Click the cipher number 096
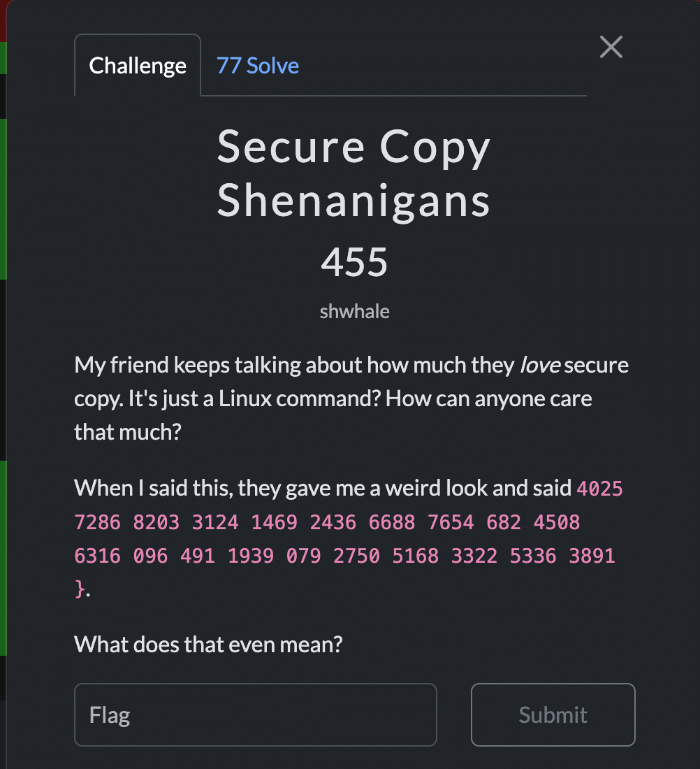Viewport: 700px width, 769px height. pos(150,556)
